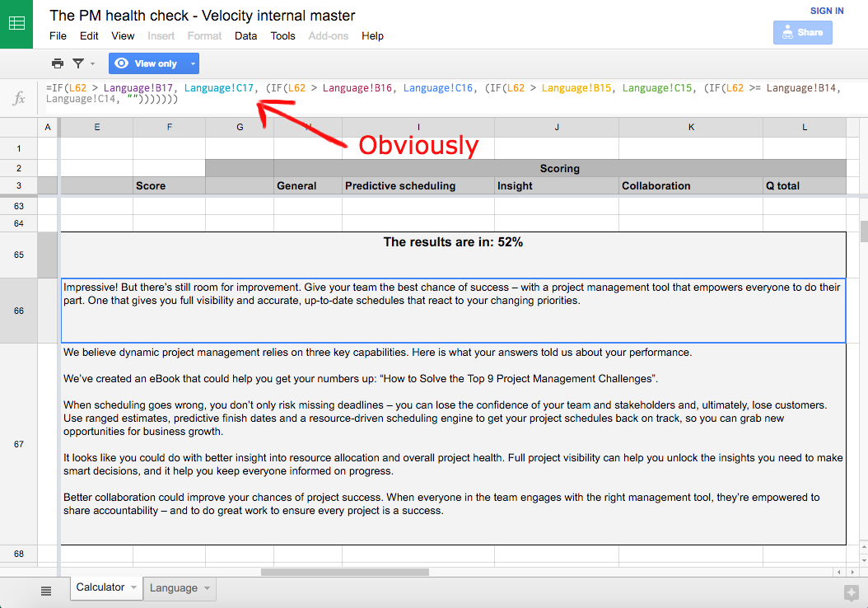Open the all sheets list icon
Image resolution: width=868 pixels, height=608 pixels.
46,592
